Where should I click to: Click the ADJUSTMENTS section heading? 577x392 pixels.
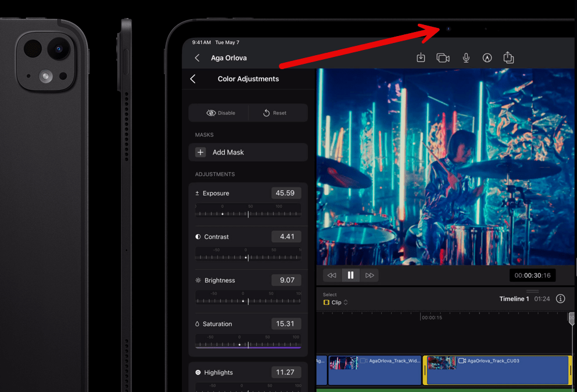215,174
